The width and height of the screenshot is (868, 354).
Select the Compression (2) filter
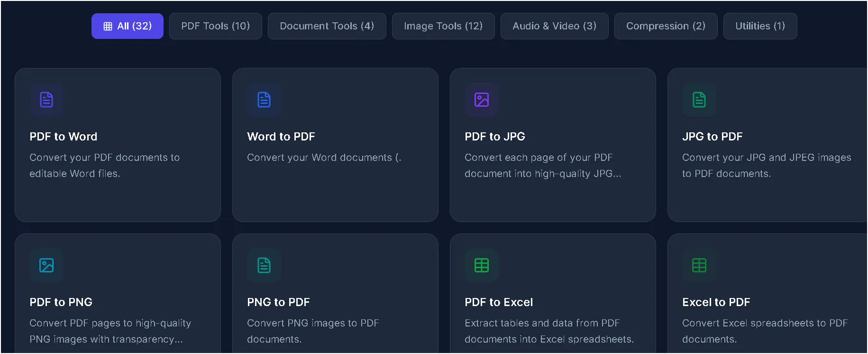point(666,26)
